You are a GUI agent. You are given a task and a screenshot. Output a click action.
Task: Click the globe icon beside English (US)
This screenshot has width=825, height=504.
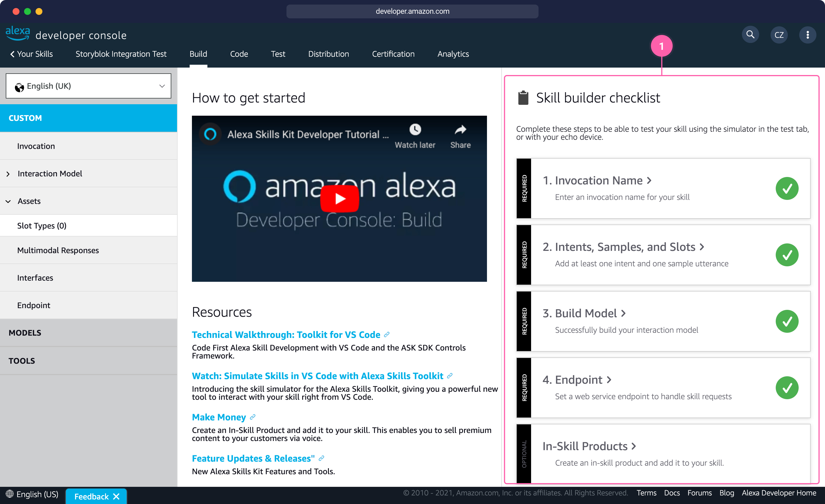pyautogui.click(x=10, y=494)
